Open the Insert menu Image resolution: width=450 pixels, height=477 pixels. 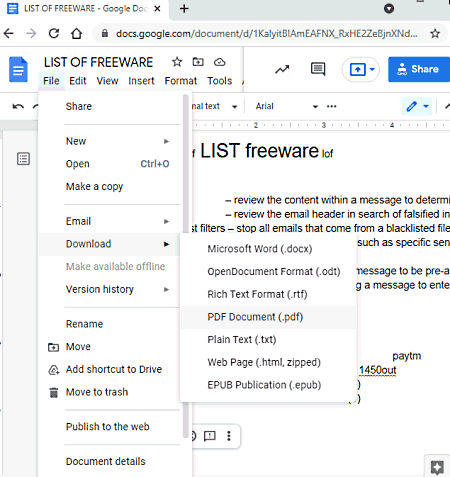141,81
